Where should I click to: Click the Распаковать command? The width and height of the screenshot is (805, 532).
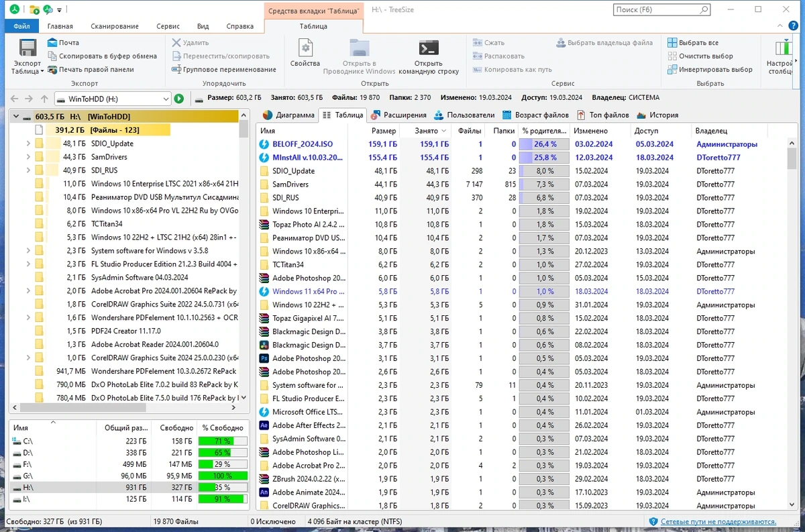tap(498, 56)
